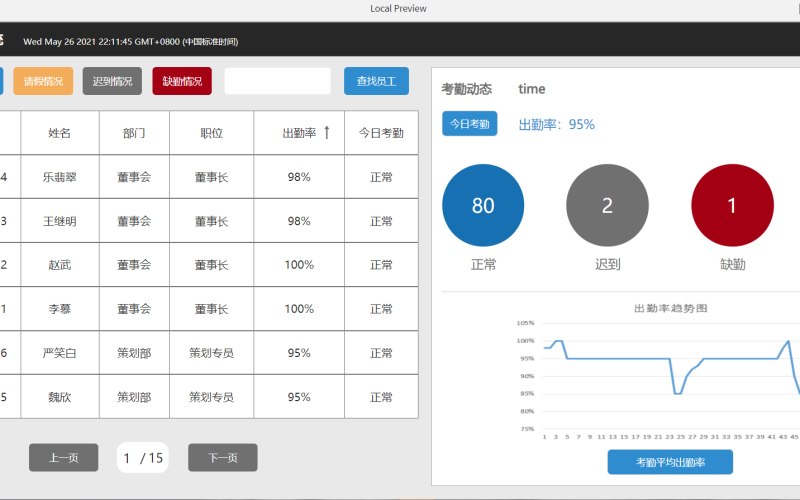This screenshot has width=800, height=500.
Task: Show the 迟到情况 late arrivals list
Action: 112,81
